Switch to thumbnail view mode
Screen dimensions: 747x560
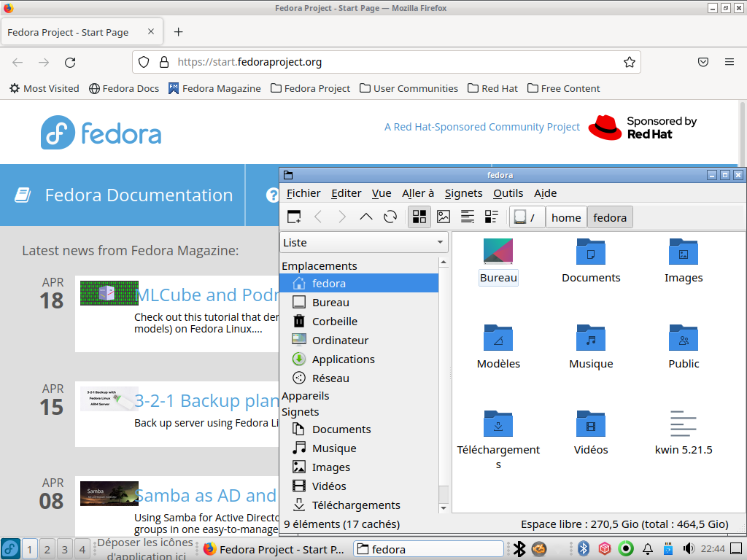tap(444, 217)
